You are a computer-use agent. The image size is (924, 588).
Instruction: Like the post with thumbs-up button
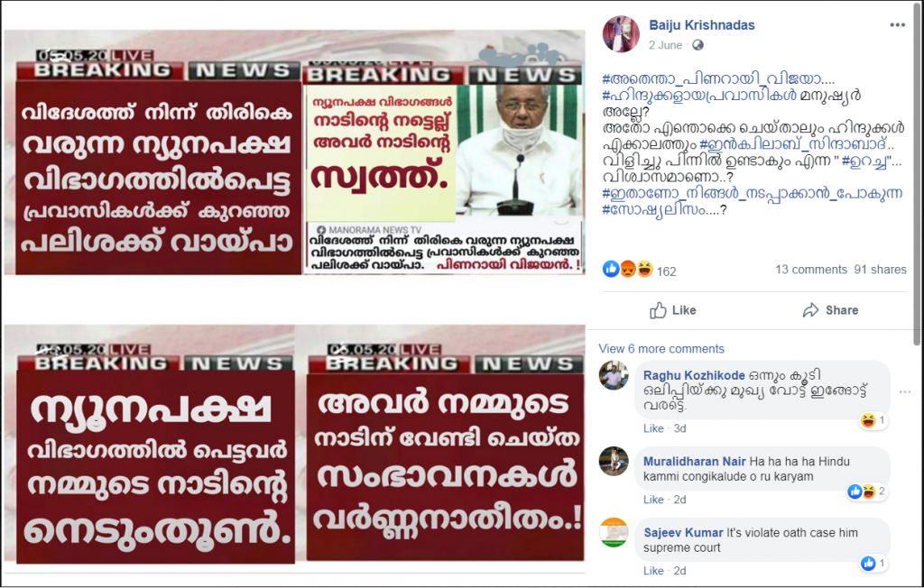[673, 310]
